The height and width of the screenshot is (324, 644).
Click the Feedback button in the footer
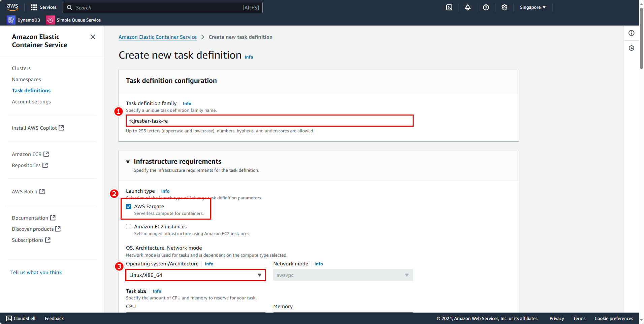[54, 319]
